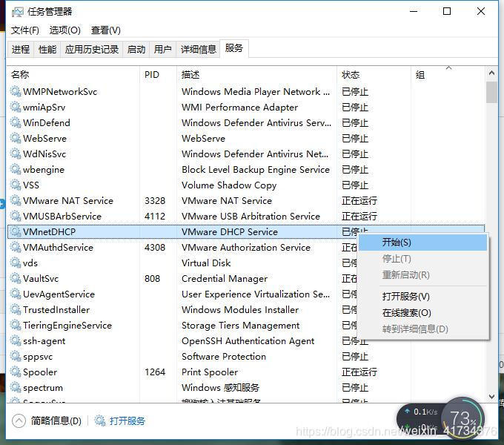Select the OpenSSH Authentication Agent description

pos(248,341)
